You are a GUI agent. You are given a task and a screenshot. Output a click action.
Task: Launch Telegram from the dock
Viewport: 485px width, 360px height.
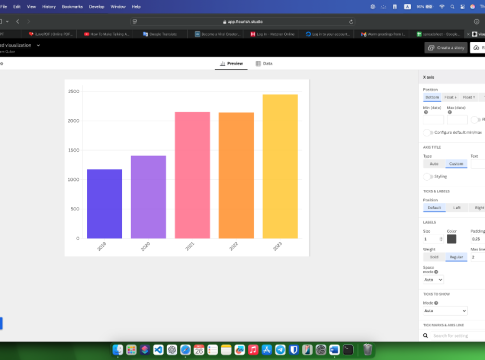[280, 350]
